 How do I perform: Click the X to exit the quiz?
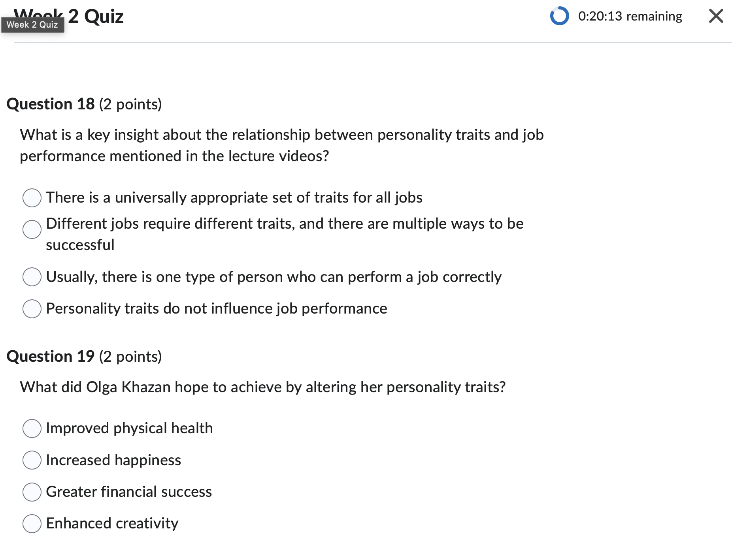pos(716,16)
